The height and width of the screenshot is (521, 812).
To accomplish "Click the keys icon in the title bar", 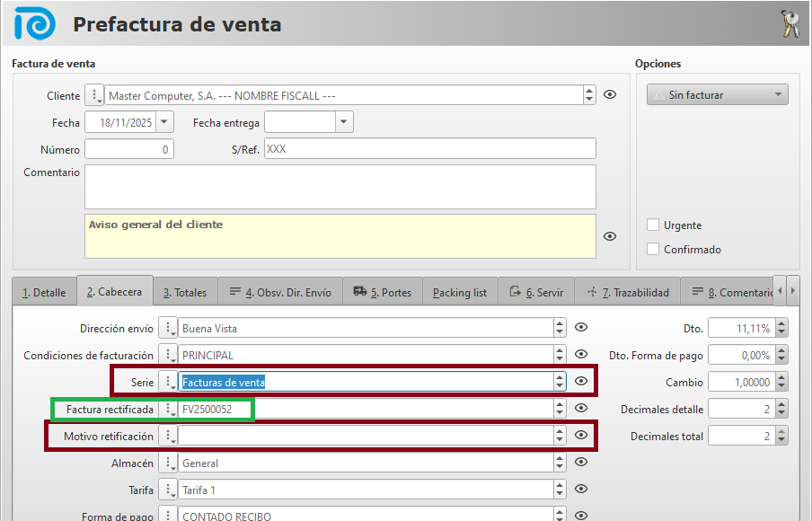I will (790, 24).
